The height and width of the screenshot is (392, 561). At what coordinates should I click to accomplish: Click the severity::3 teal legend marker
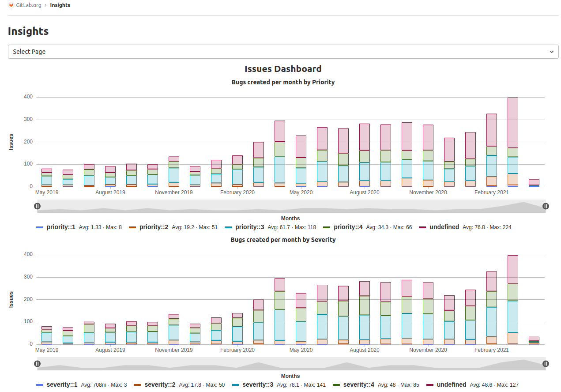pos(236,384)
